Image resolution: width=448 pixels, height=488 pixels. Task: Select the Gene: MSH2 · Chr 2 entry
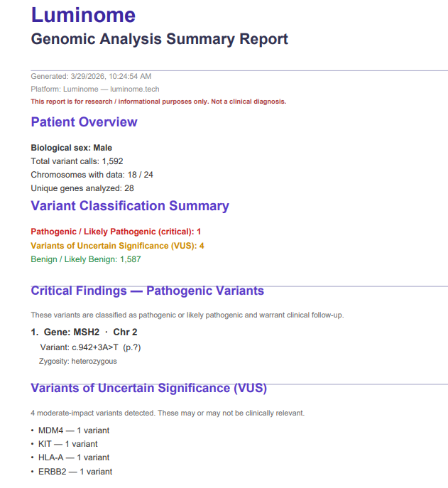[x=84, y=332]
